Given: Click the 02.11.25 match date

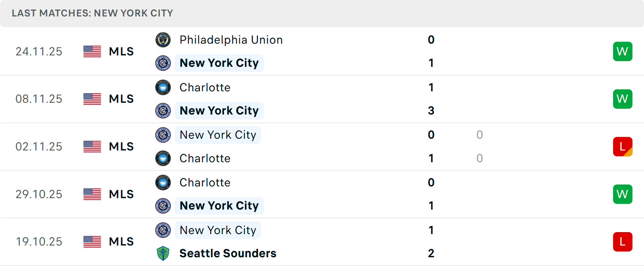Looking at the screenshot, I should coord(39,147).
